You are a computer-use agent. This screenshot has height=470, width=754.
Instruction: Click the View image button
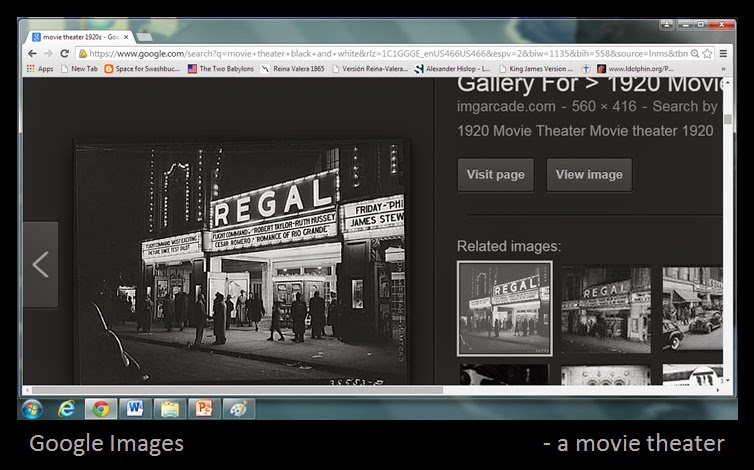[x=589, y=175]
